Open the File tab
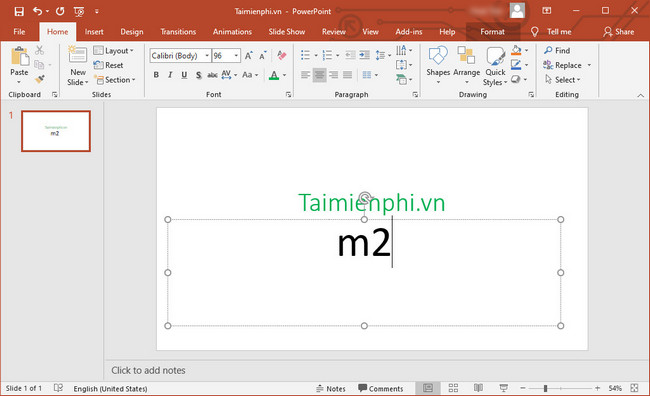 tap(19, 32)
